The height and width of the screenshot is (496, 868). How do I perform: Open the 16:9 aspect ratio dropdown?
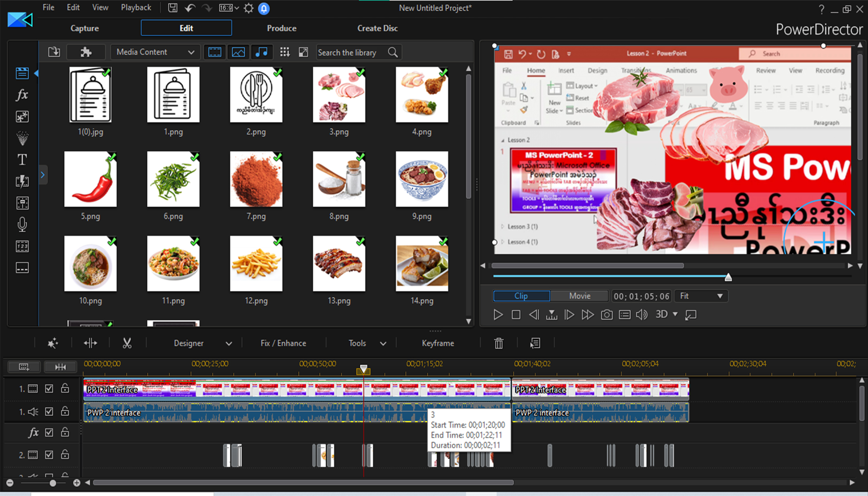click(229, 8)
